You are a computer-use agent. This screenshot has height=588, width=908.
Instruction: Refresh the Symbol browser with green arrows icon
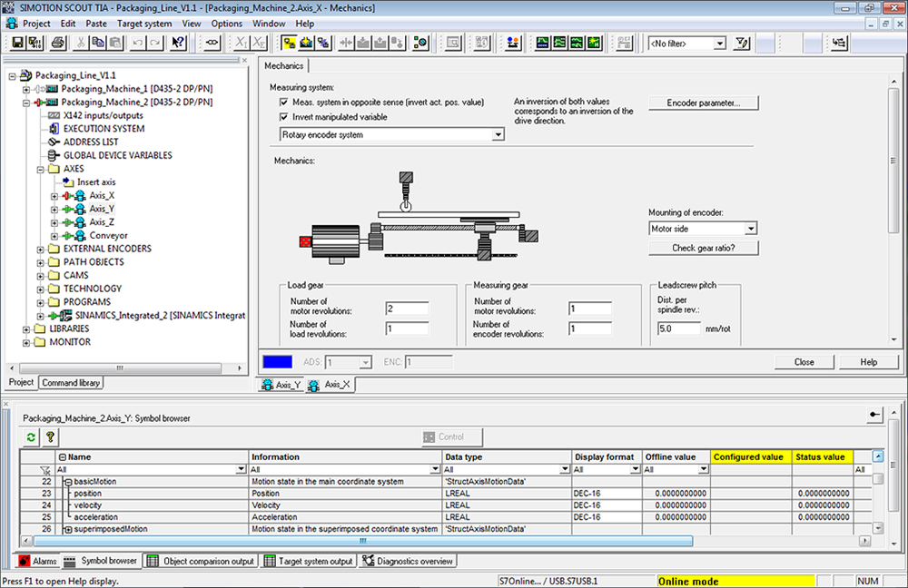coord(31,437)
